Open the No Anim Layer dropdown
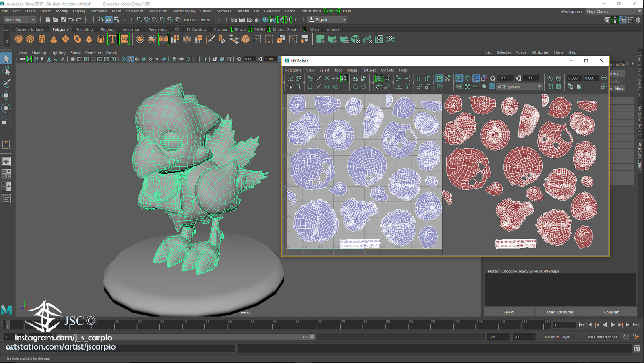The height and width of the screenshot is (363, 644). click(x=560, y=337)
